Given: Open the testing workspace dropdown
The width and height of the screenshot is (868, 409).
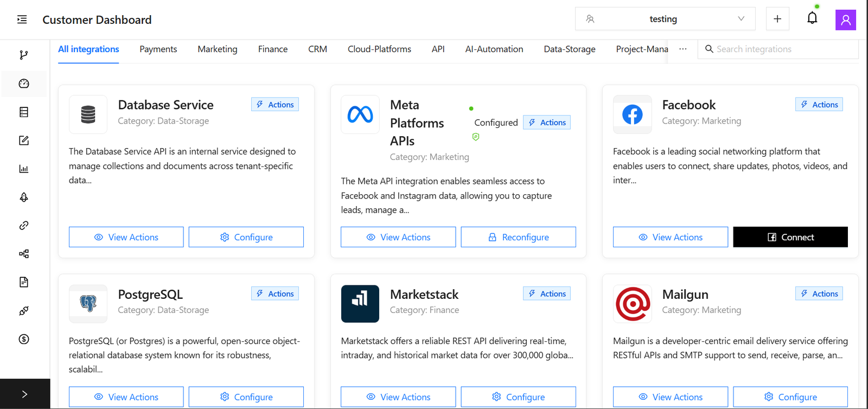Looking at the screenshot, I should (665, 19).
